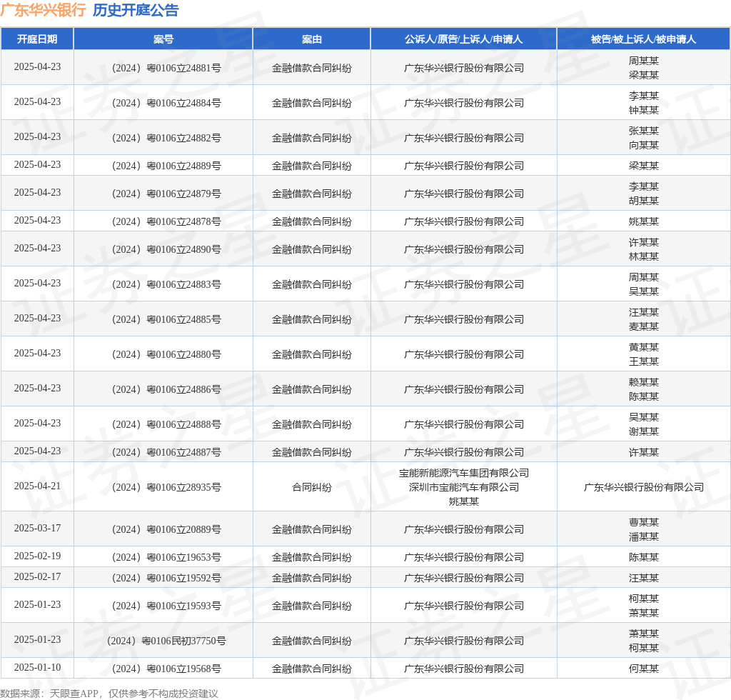Click the 数据来源 天眼查APP footer text
Viewport: 731px width, 700px height.
(109, 693)
